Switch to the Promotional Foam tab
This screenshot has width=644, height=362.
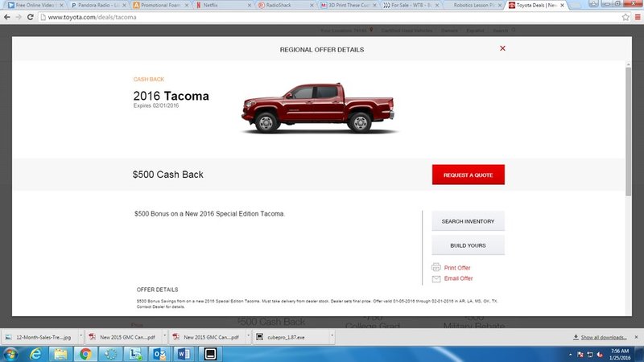(160, 6)
